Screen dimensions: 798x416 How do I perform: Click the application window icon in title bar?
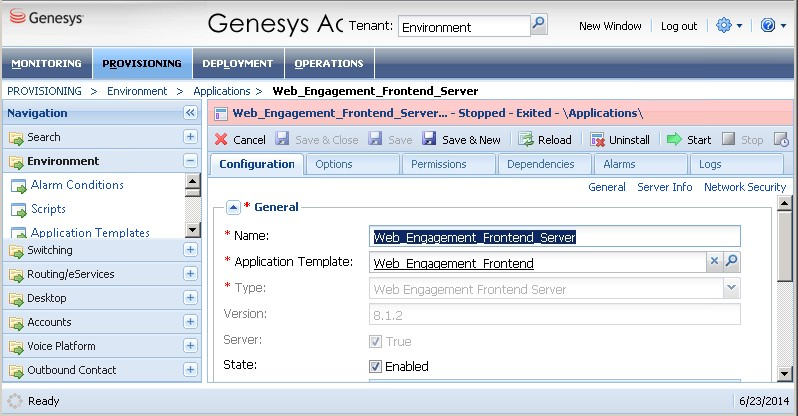[x=221, y=114]
